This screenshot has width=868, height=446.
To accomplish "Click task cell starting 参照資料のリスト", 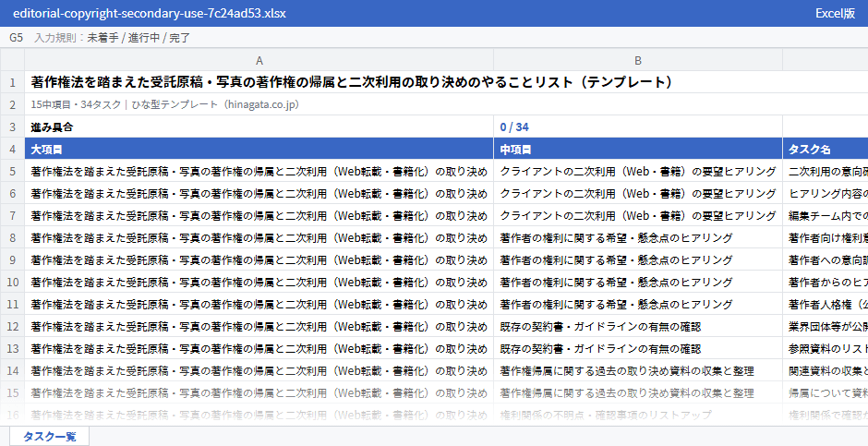I will pos(826,349).
